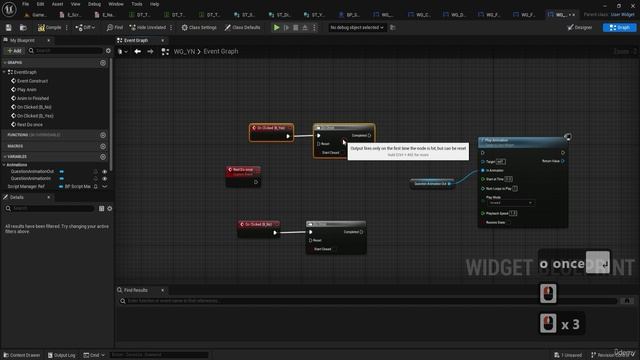Collapse the Animations category
640x360 pixels.
click(x=4, y=165)
